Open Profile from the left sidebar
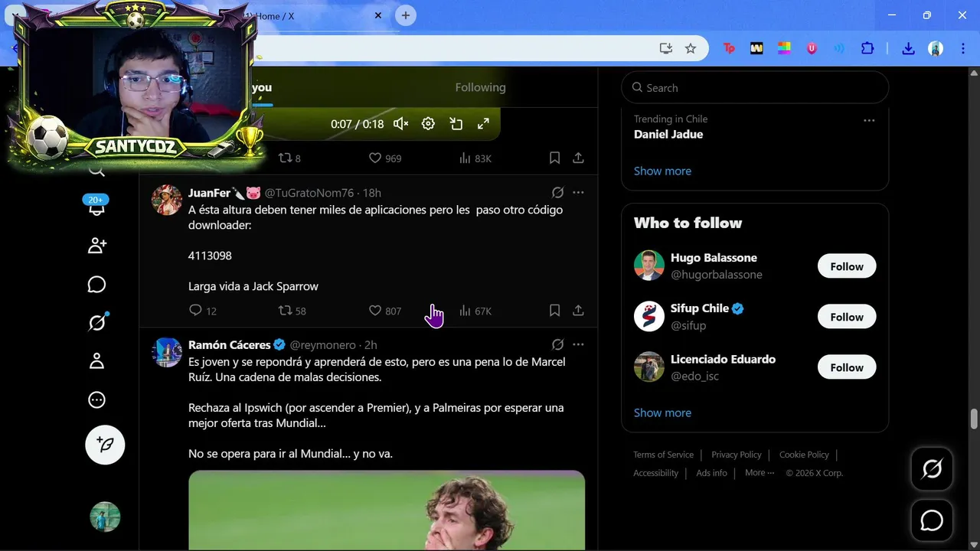This screenshot has height=551, width=980. [x=96, y=361]
